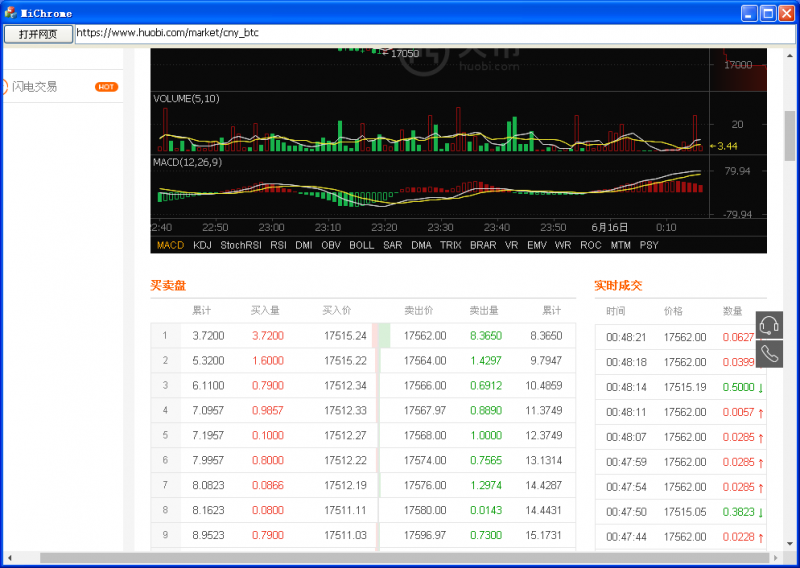Click buy price 17511.03 in row 9

tap(345, 535)
